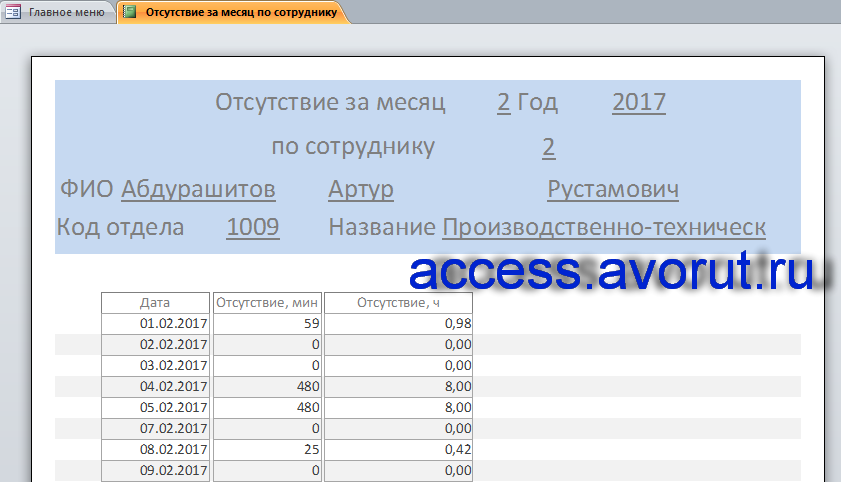Viewport: 841px width, 482px height.
Task: Click the ФИО label
Action: point(86,189)
